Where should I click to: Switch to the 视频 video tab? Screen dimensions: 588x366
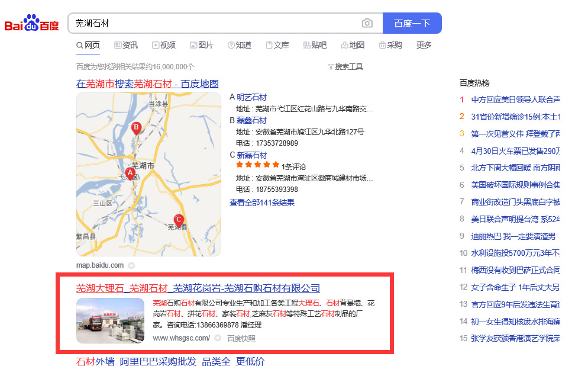click(x=164, y=45)
